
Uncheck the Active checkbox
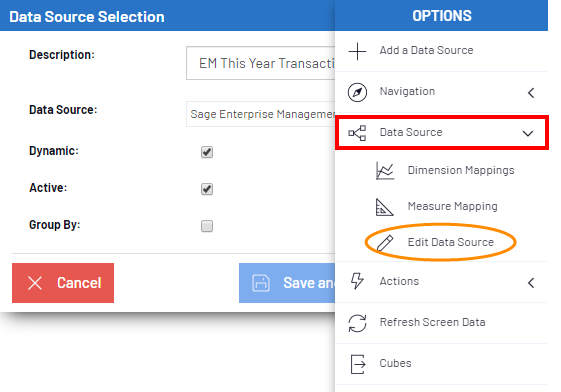[207, 189]
